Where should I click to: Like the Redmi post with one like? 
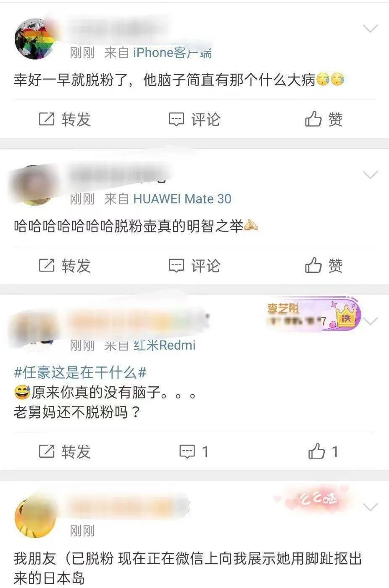pos(324,452)
